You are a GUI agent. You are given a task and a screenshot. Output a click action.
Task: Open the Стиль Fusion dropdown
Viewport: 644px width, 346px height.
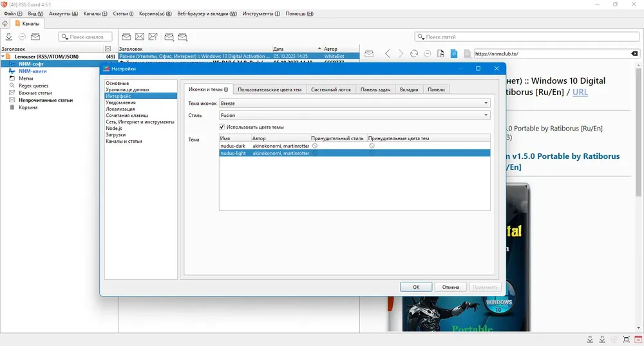coord(354,115)
